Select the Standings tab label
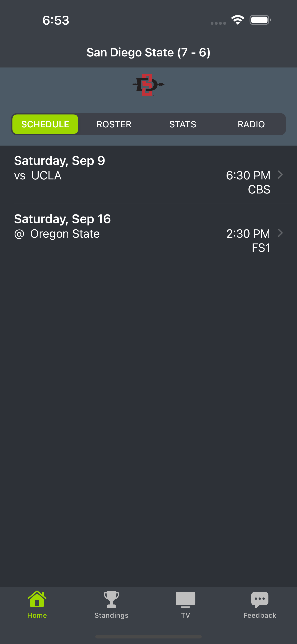 click(x=111, y=615)
